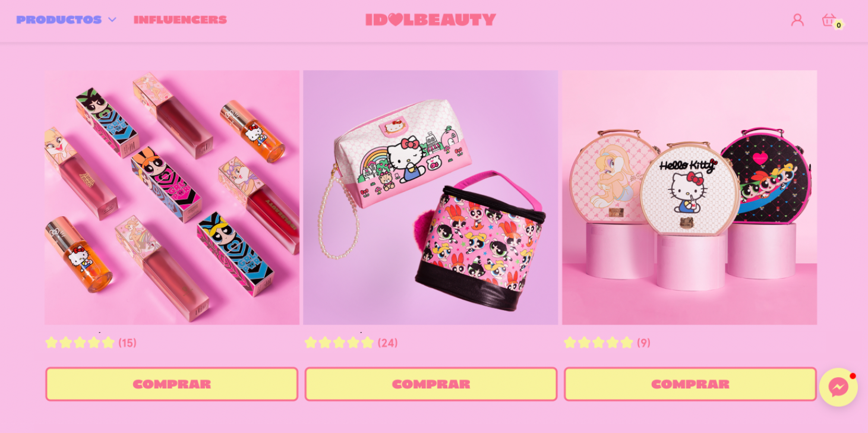Viewport: 868px width, 433px height.
Task: Open the round vanity cases product image
Action: 690,197
